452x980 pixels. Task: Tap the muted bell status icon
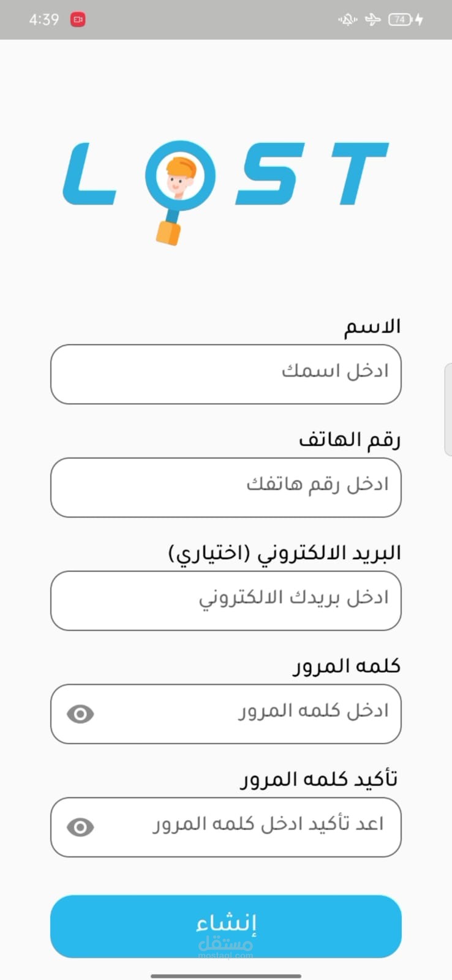click(x=347, y=20)
